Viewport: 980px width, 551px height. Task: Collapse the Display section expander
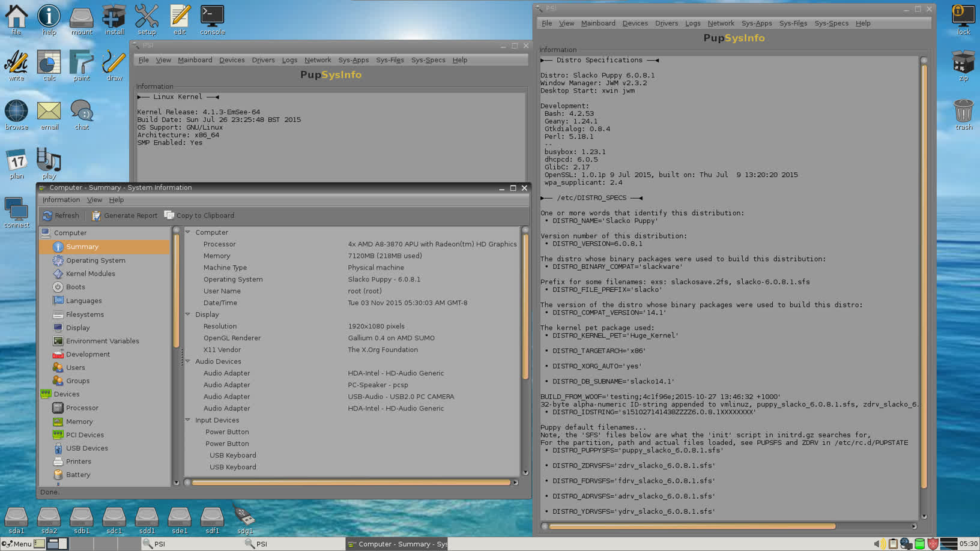188,315
